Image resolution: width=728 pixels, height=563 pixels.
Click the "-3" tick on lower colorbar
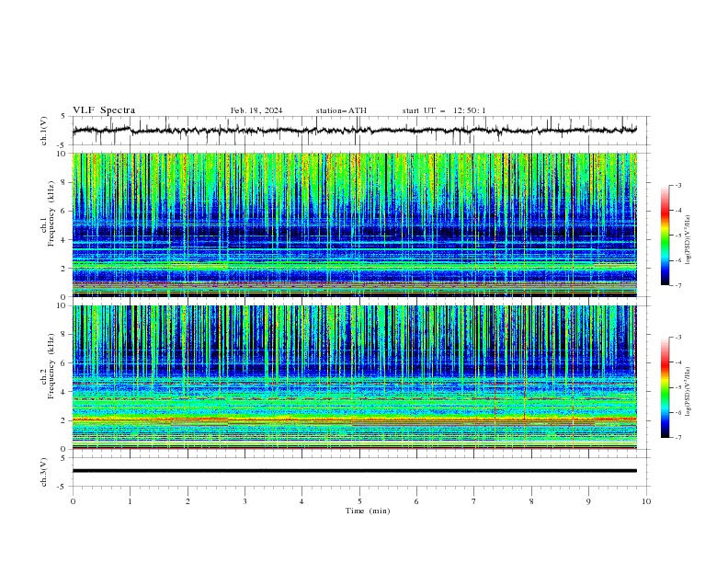pyautogui.click(x=678, y=338)
